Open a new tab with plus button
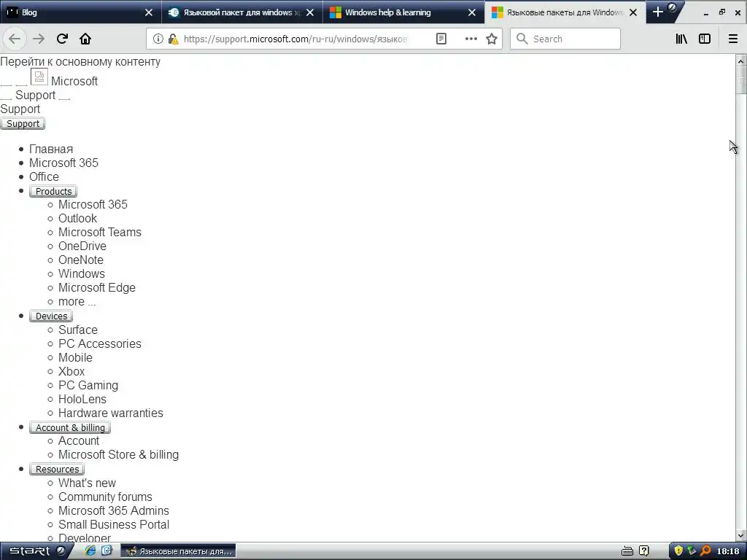This screenshot has width=747, height=560. (657, 12)
